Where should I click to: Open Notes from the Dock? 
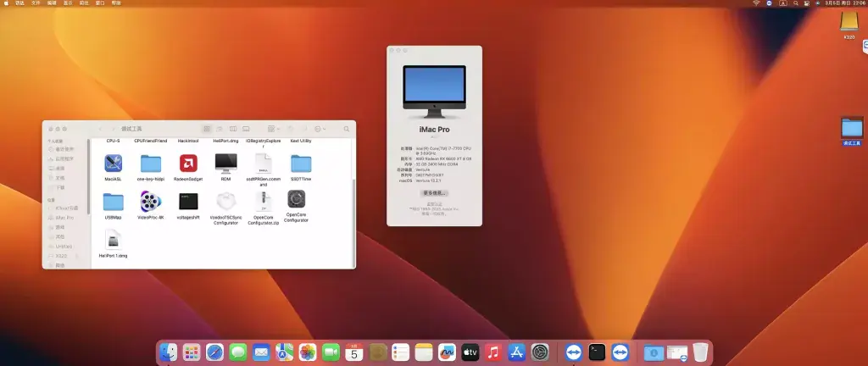point(424,352)
